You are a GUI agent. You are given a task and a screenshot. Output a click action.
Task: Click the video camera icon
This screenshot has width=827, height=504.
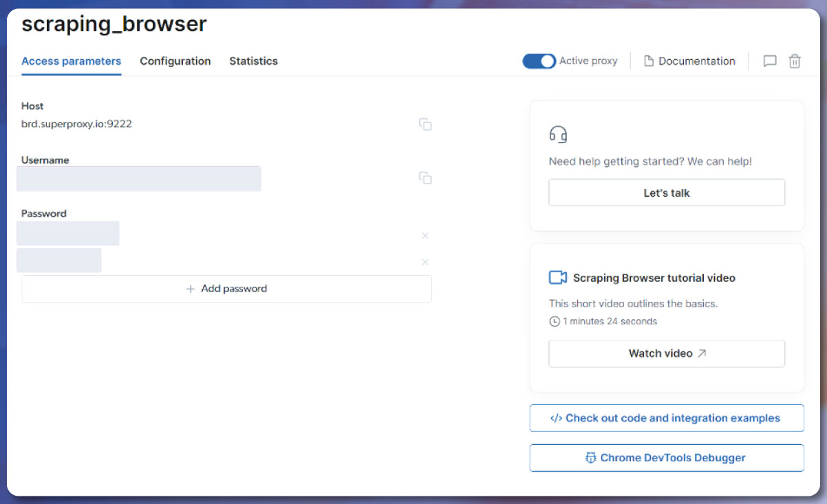tap(557, 278)
